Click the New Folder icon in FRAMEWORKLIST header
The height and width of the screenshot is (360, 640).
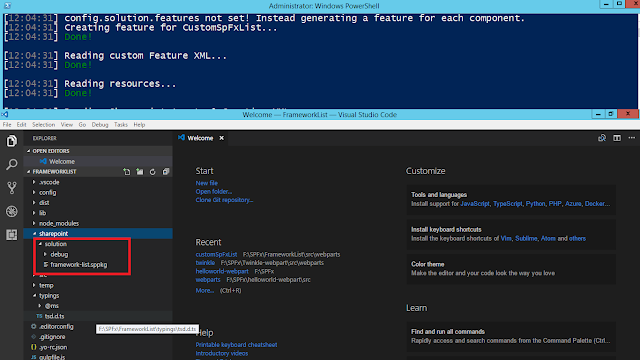(x=140, y=172)
